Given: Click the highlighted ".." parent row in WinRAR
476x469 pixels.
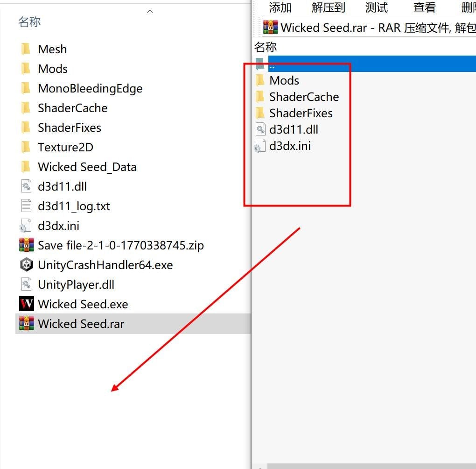Looking at the screenshot, I should point(372,64).
